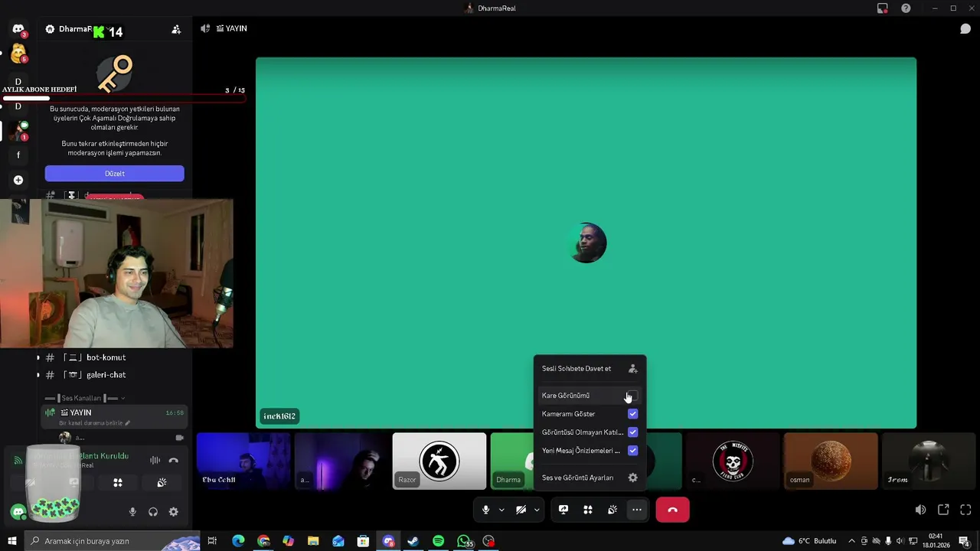Turn on camera in call controls

pos(521,510)
